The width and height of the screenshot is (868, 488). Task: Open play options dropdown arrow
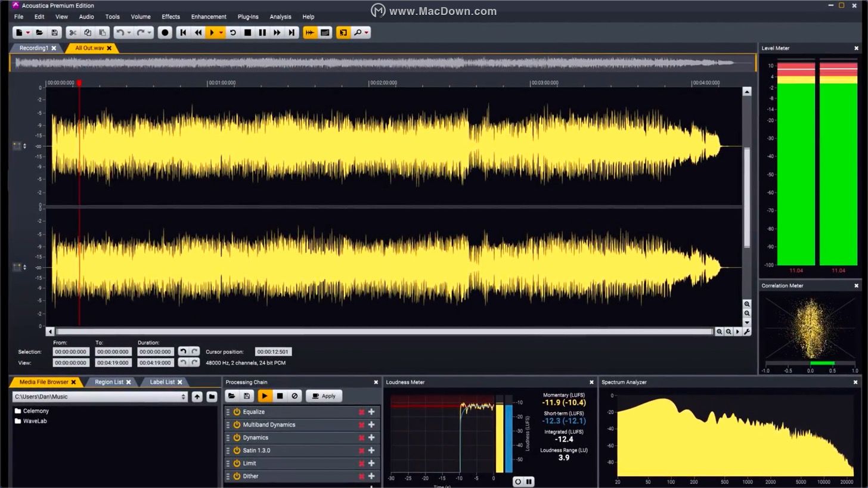tap(221, 33)
